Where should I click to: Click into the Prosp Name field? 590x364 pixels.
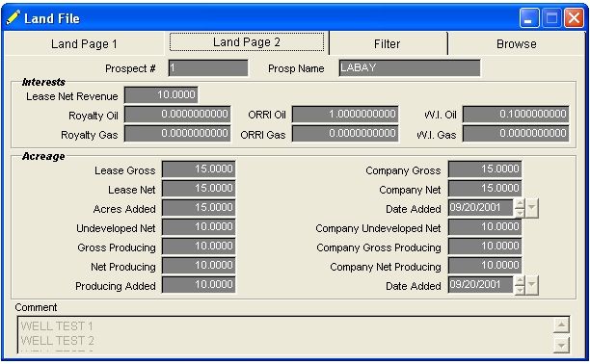[410, 68]
